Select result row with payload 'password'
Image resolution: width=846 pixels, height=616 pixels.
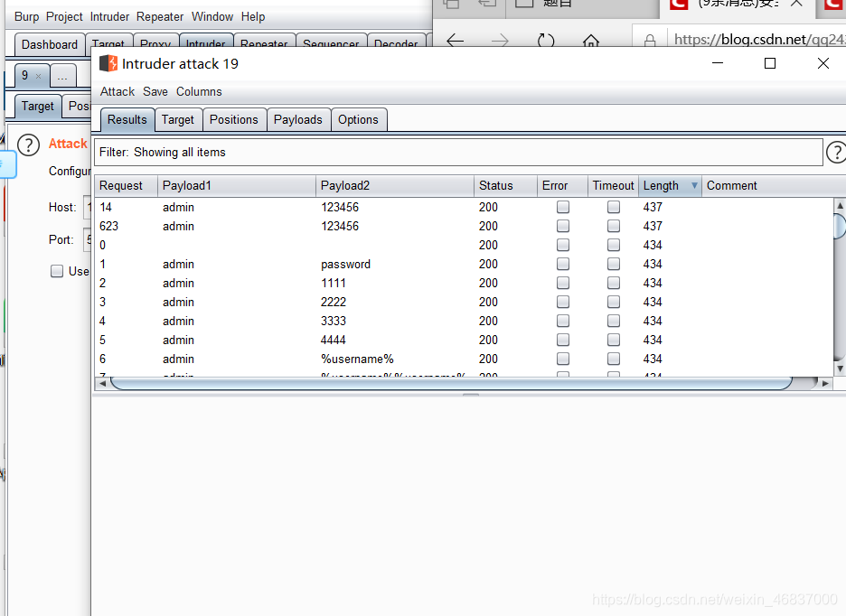465,265
